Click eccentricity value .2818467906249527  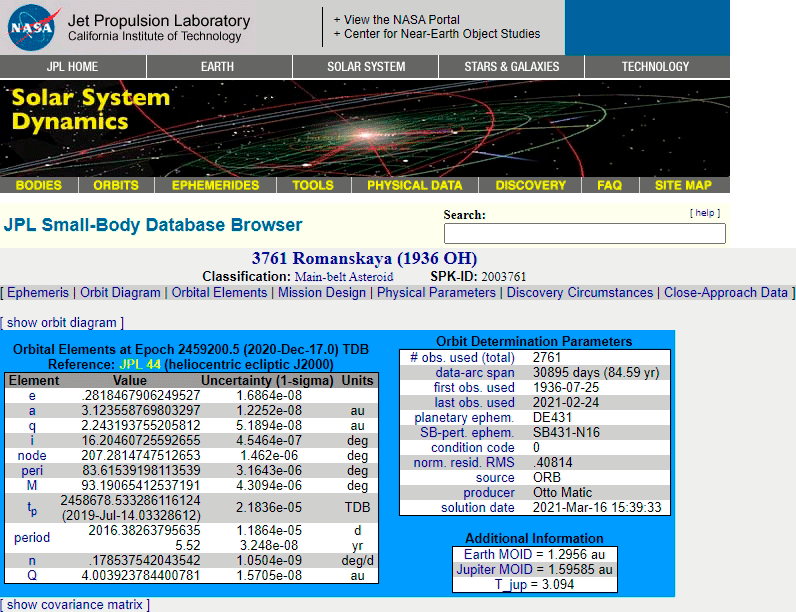pyautogui.click(x=142, y=395)
